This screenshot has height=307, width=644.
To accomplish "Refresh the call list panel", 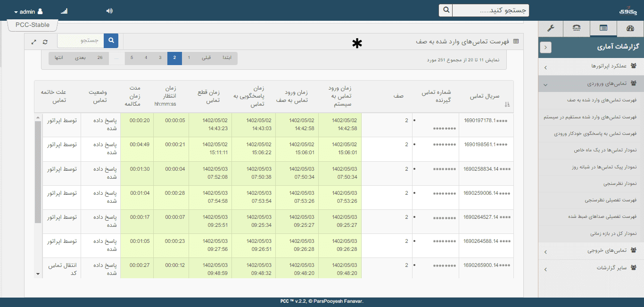I will (x=45, y=41).
